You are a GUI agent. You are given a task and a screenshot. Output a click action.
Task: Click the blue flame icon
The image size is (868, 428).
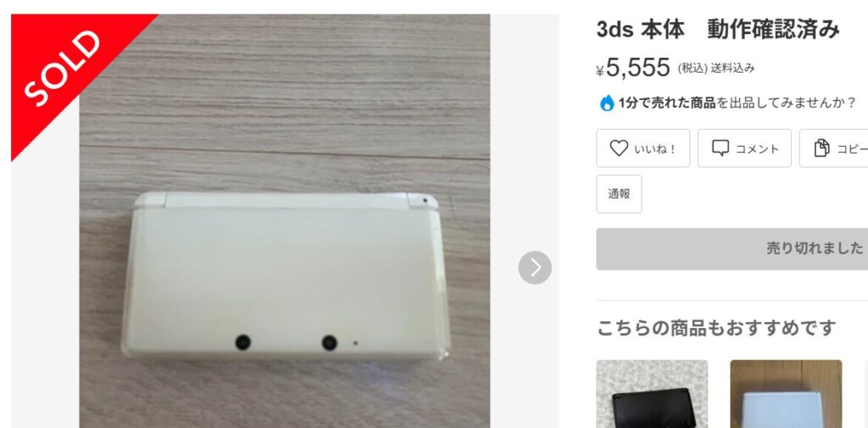607,103
